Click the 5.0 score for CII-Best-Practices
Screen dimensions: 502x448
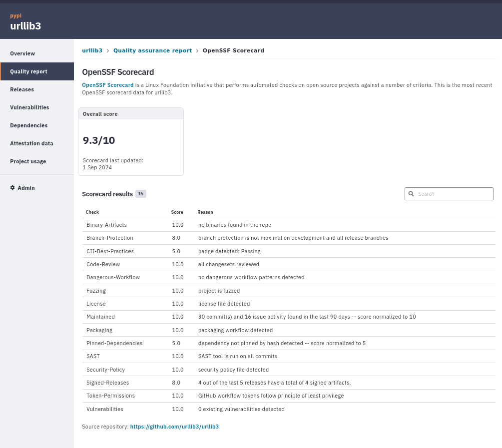click(176, 251)
